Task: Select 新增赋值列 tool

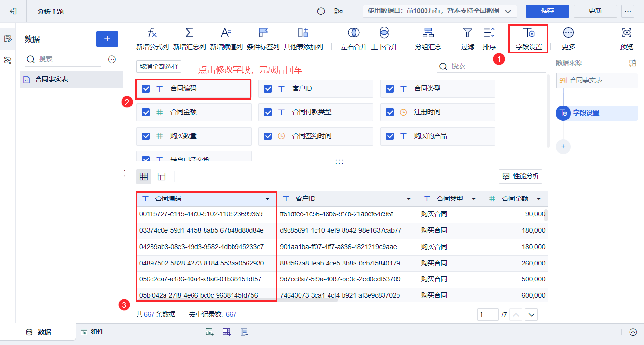Action: click(226, 39)
